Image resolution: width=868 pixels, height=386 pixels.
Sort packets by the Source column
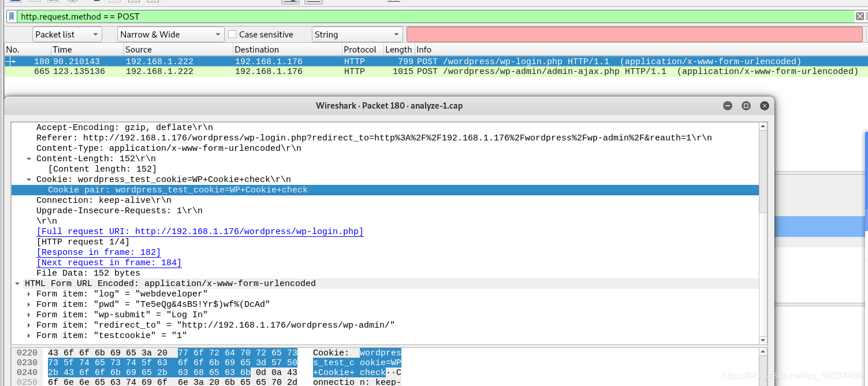(178, 50)
